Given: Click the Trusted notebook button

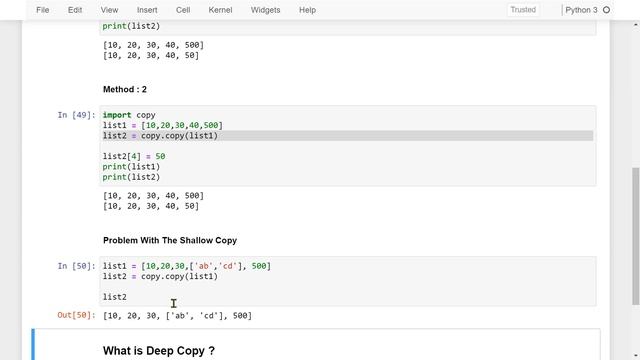Looking at the screenshot, I should (523, 10).
